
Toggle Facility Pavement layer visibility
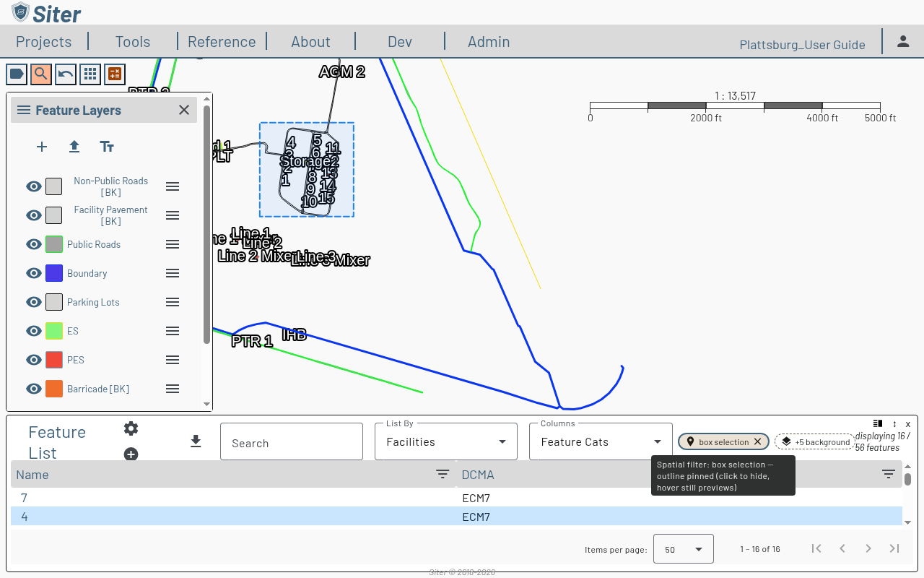(x=34, y=215)
